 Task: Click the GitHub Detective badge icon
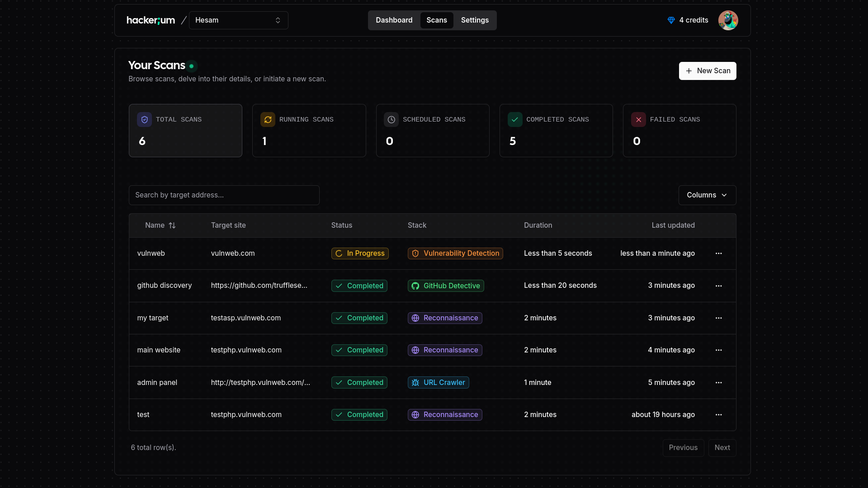415,286
